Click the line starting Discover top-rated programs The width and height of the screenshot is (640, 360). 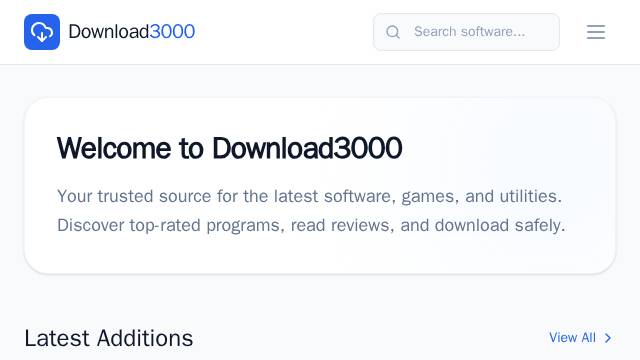coord(311,225)
